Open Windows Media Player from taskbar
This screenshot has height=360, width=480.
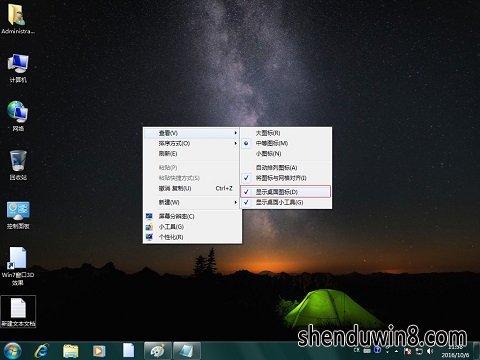(99, 351)
